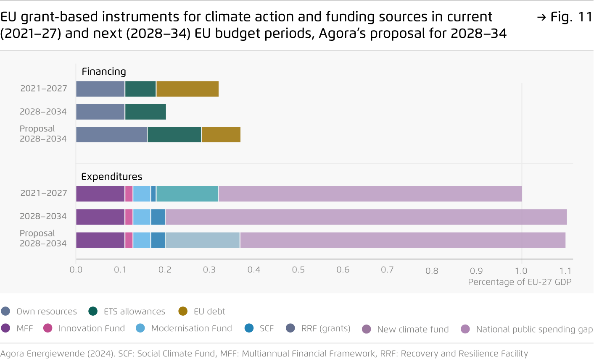
Task: Click the Own resources legend dot
Action: pos(5,311)
